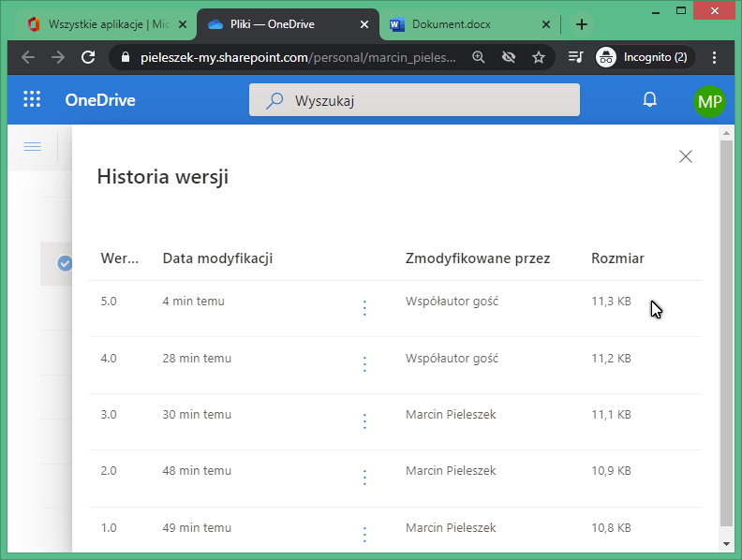The height and width of the screenshot is (560, 742).
Task: Click Marcin Pieleszek in version 2.0 row
Action: pos(451,471)
